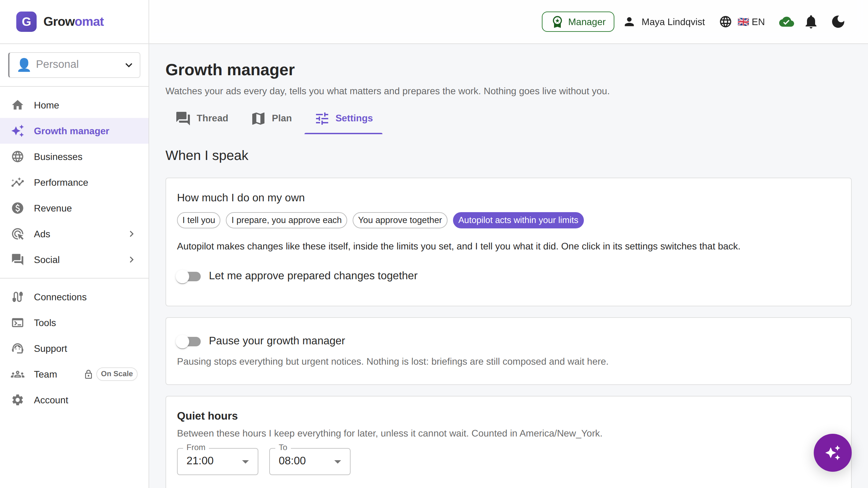Image resolution: width=868 pixels, height=488 pixels.
Task: Open notifications bell
Action: (x=811, y=22)
